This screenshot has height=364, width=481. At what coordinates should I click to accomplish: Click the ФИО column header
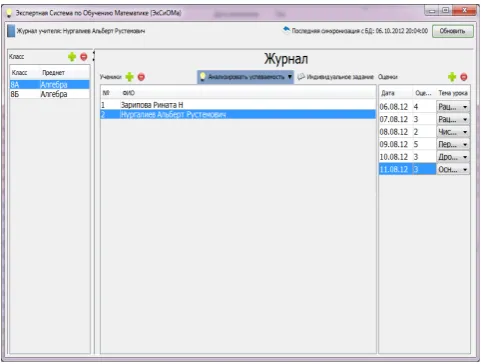coord(129,93)
